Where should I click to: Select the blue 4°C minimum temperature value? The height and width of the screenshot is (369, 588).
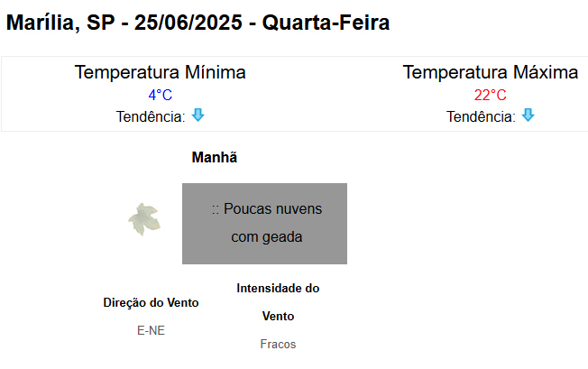tap(160, 95)
